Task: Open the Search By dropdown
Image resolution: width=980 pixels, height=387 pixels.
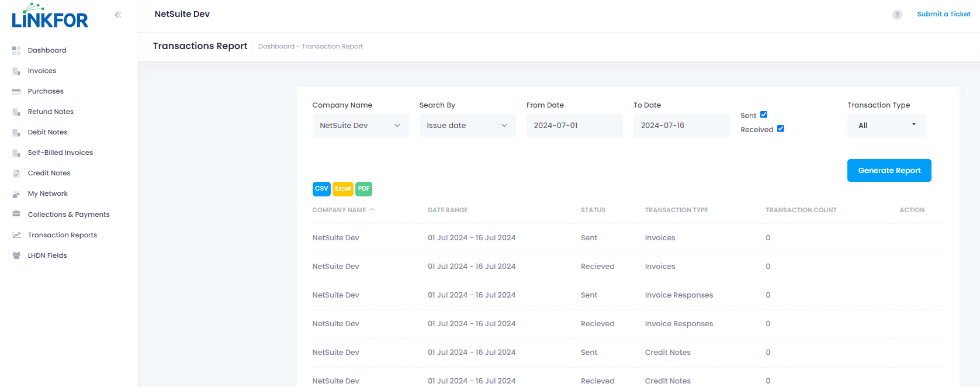Action: (x=467, y=126)
